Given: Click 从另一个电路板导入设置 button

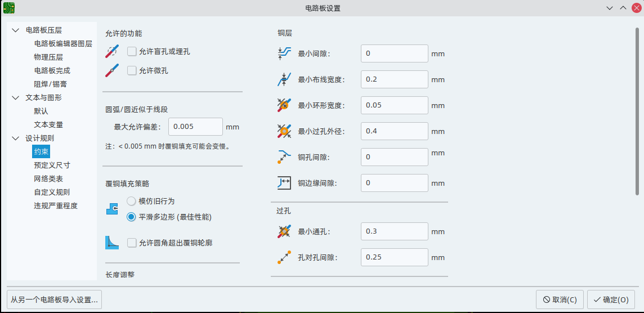Looking at the screenshot, I should click(x=54, y=299).
